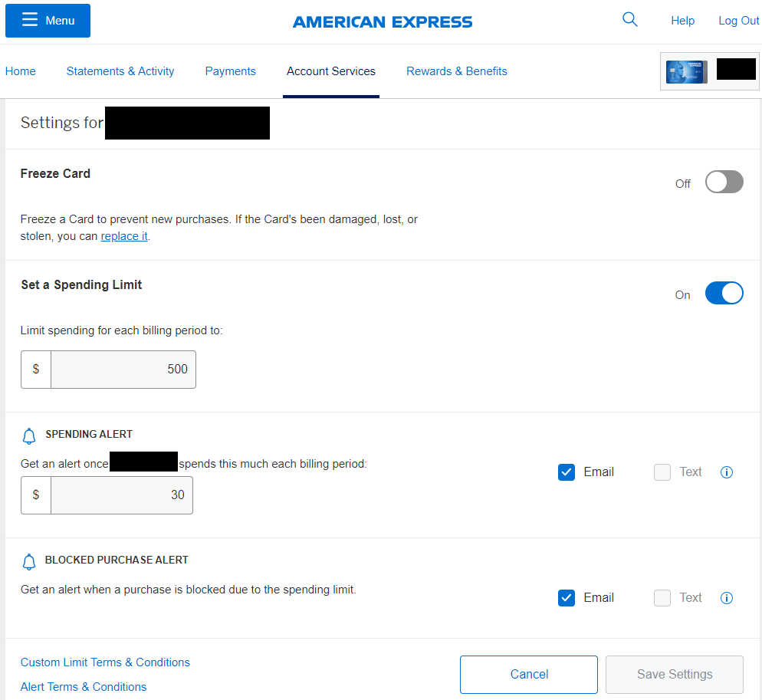The height and width of the screenshot is (700, 762).
Task: Click the search magnifier icon
Action: pos(630,19)
